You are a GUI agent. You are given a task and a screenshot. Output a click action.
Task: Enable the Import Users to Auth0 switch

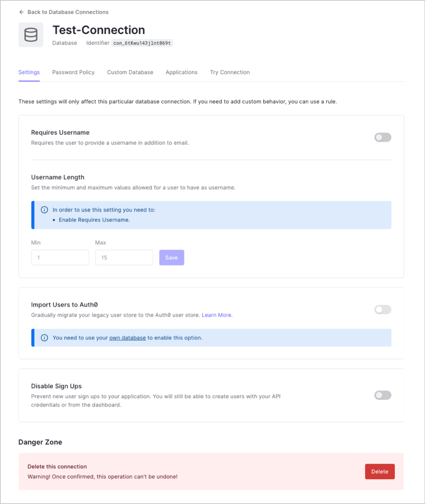tap(383, 310)
